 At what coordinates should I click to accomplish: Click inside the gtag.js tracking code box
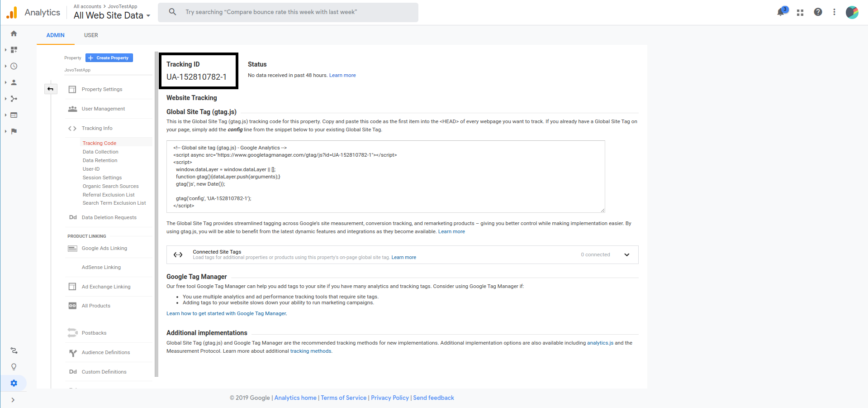tap(386, 177)
